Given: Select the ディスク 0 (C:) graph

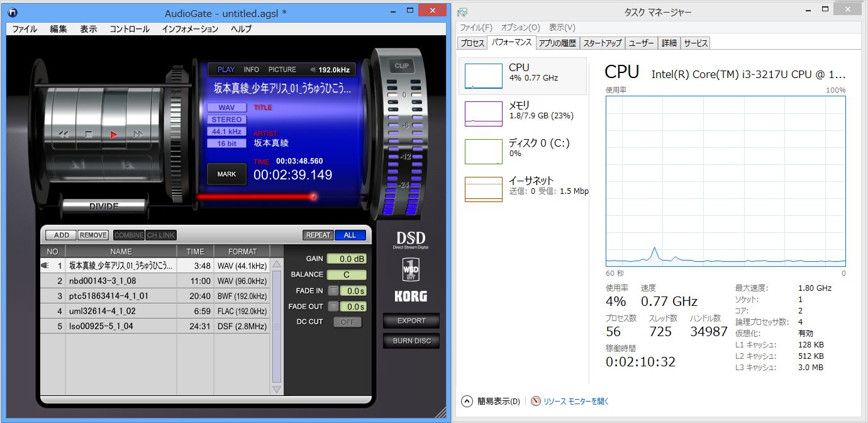Looking at the screenshot, I should tap(484, 151).
